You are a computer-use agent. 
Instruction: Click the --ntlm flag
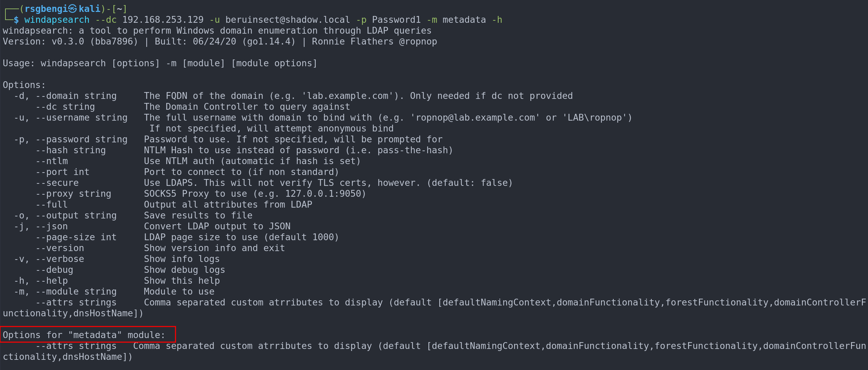coord(52,161)
